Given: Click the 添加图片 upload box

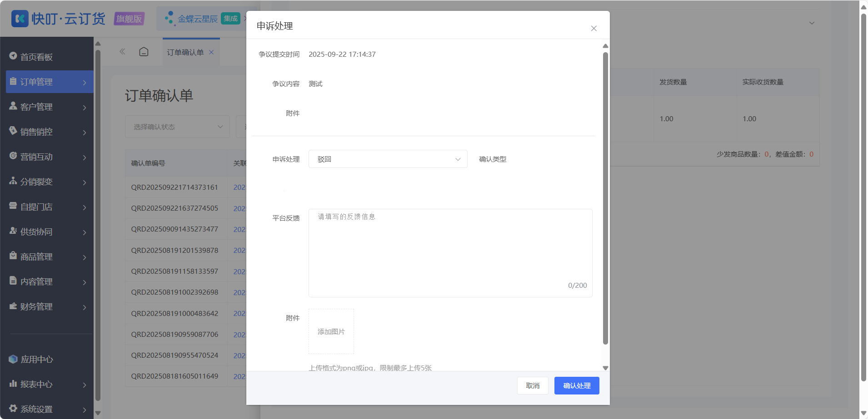Looking at the screenshot, I should (x=331, y=331).
